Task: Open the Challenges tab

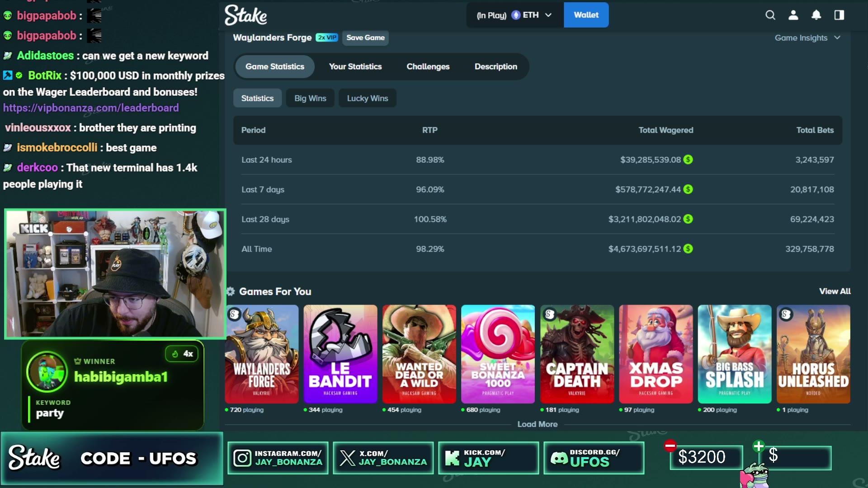Action: coord(428,66)
